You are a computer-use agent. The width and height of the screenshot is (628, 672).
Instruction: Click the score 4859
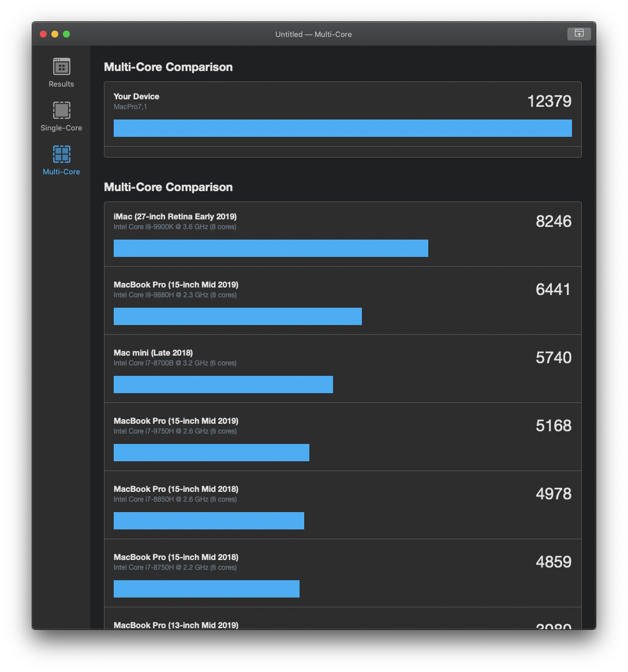[554, 562]
